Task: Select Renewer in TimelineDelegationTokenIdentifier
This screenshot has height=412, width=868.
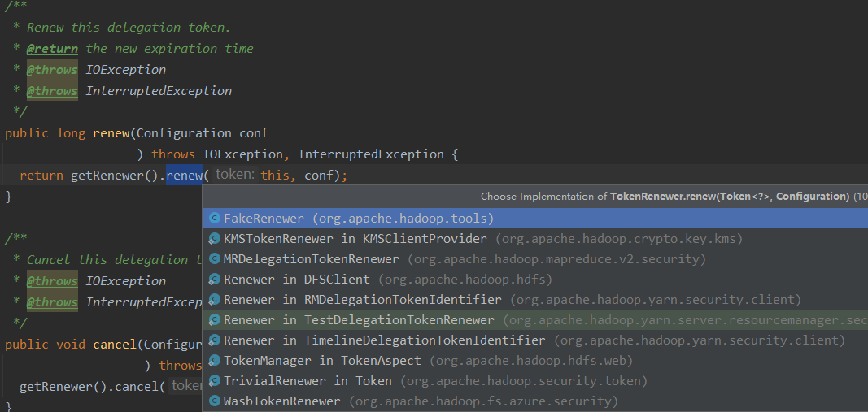Action: (x=535, y=340)
